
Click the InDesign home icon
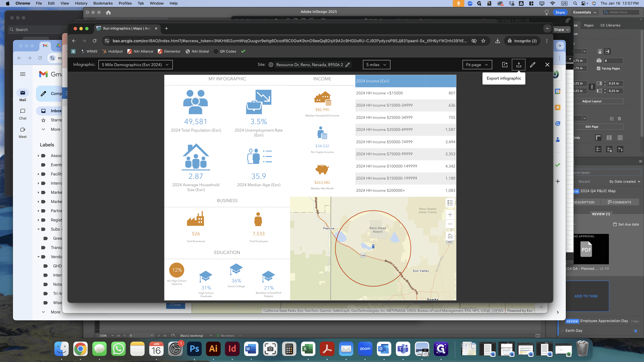point(108,12)
